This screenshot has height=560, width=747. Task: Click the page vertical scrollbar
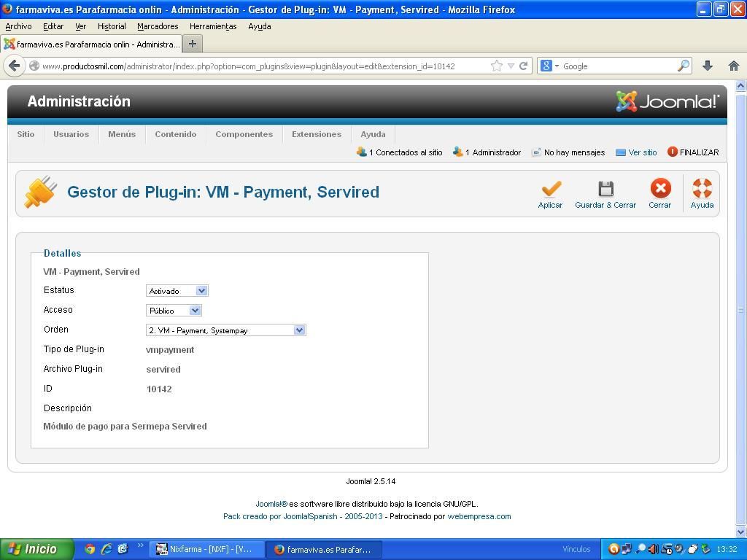(741, 309)
